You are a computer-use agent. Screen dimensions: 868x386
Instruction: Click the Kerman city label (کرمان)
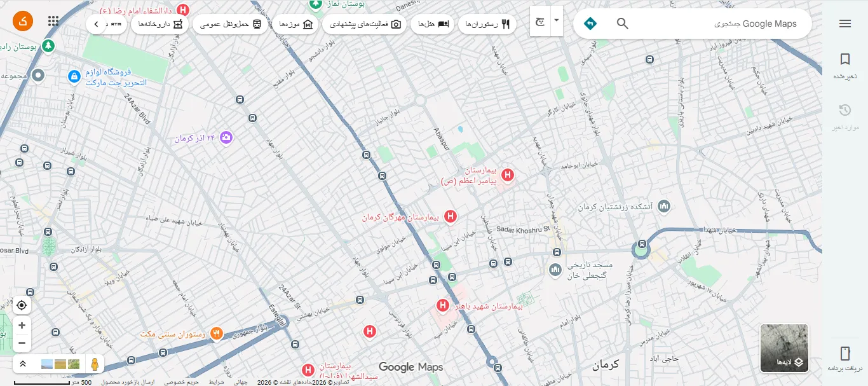point(605,364)
